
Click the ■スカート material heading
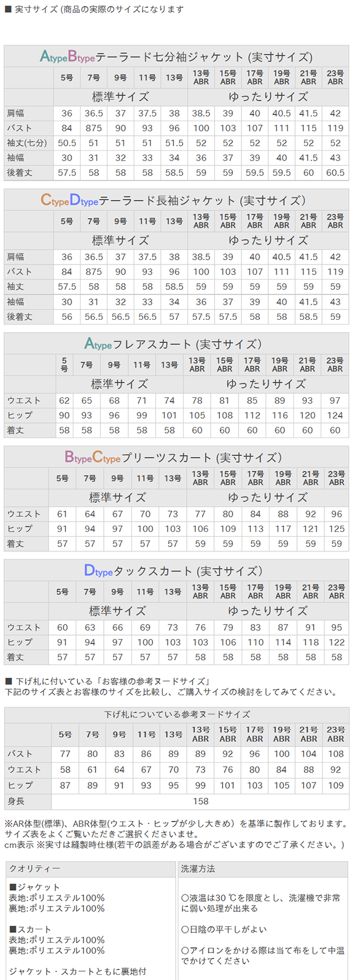click(x=30, y=929)
